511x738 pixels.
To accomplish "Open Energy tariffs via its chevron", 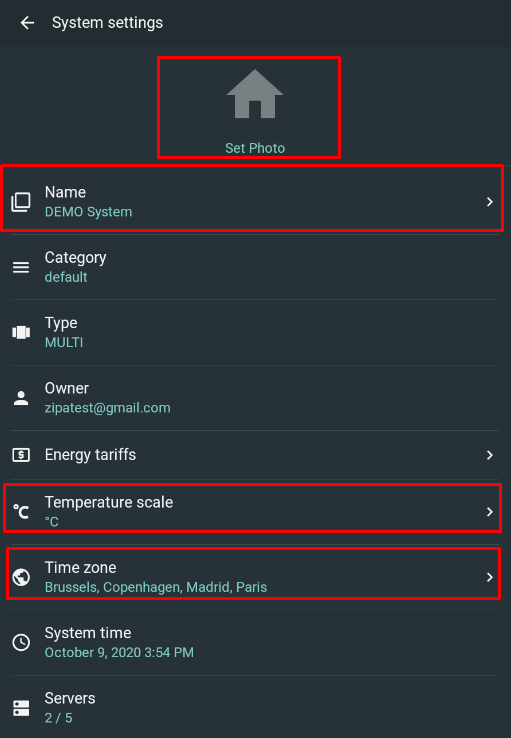I will (490, 455).
